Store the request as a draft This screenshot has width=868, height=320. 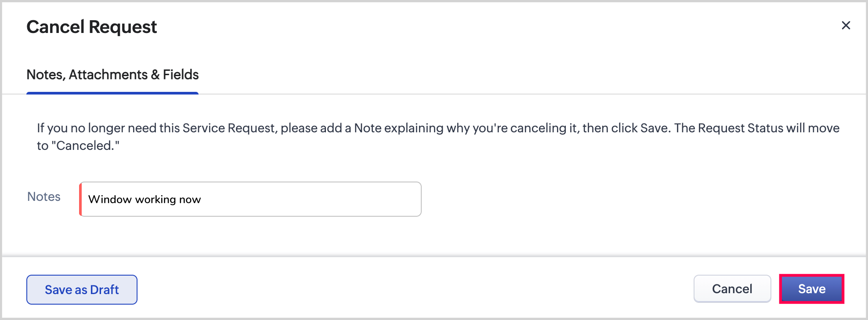82,290
